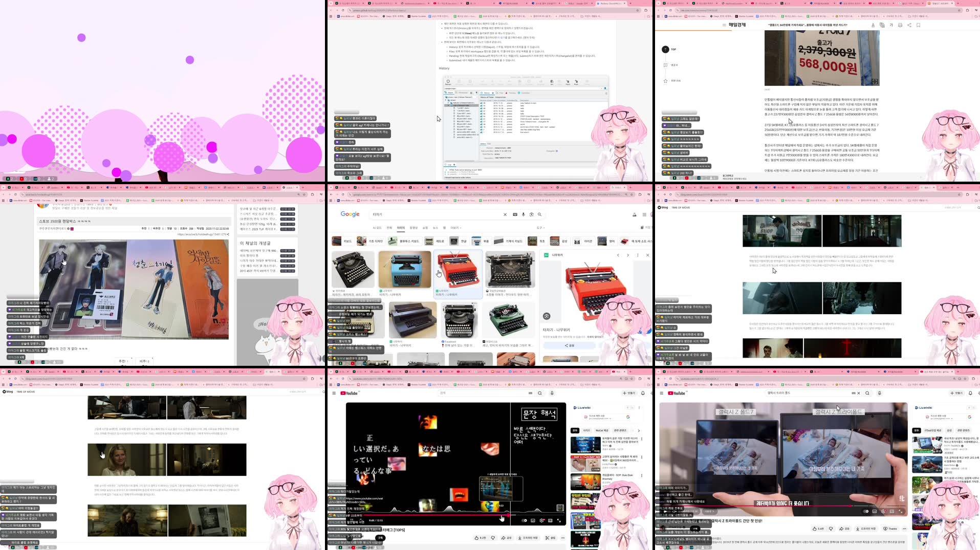
Task: Click the bookmark icon on the news article
Action: (x=918, y=25)
